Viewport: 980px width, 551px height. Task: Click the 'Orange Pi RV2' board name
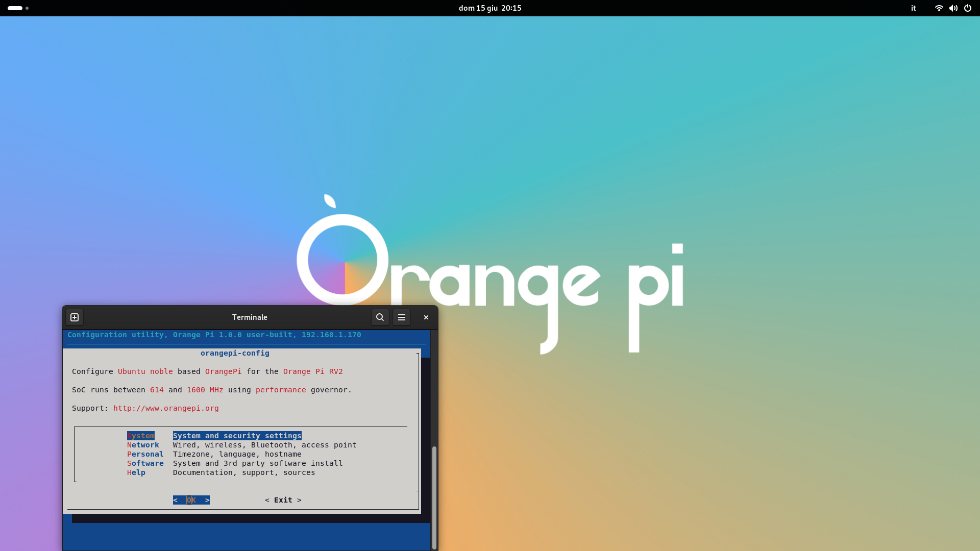pyautogui.click(x=313, y=371)
